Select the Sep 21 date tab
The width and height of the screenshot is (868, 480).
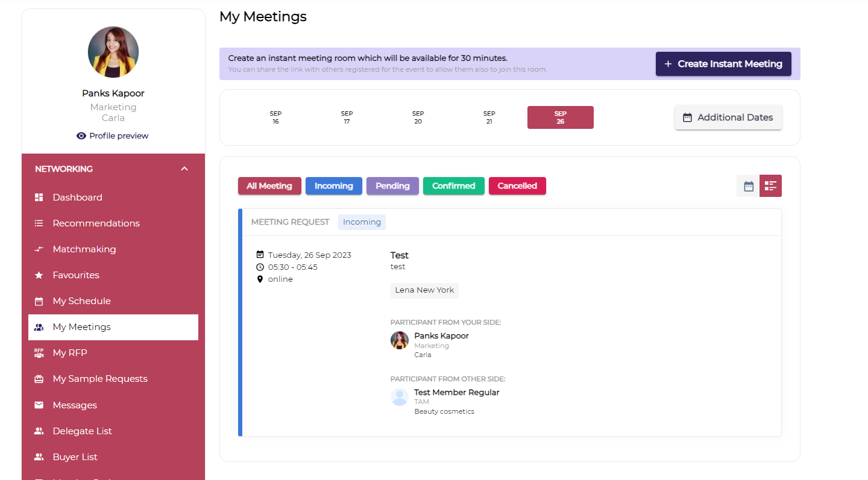pyautogui.click(x=489, y=117)
